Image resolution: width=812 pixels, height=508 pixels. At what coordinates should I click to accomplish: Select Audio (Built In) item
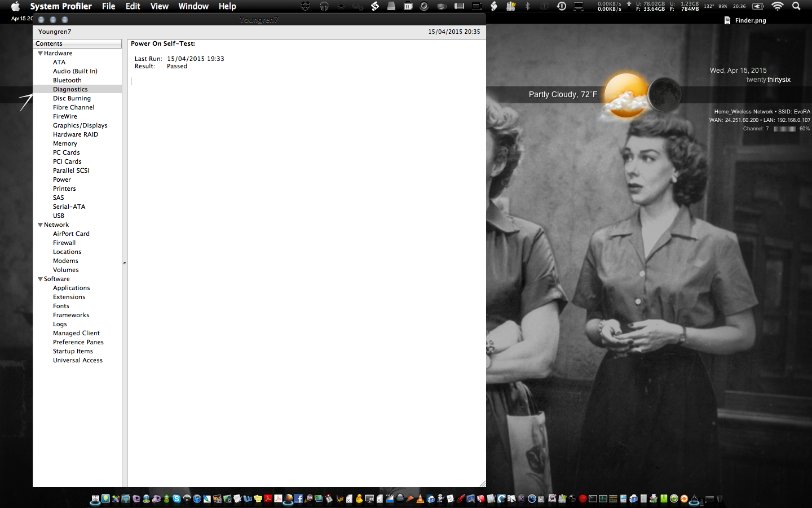click(75, 71)
